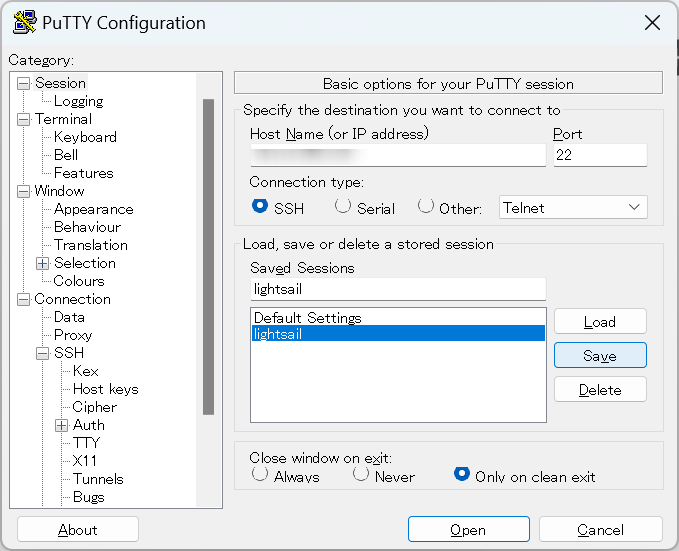
Task: Open the Keyboard category
Action: click(x=85, y=137)
